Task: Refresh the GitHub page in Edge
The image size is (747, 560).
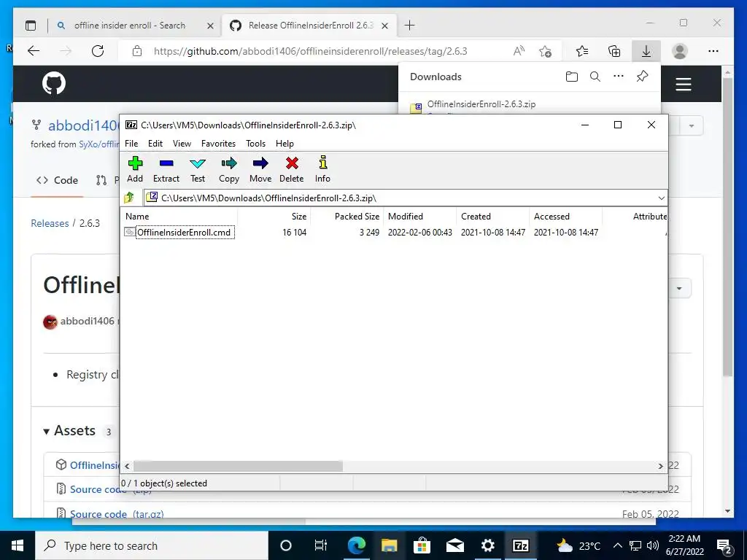Action: click(x=98, y=51)
